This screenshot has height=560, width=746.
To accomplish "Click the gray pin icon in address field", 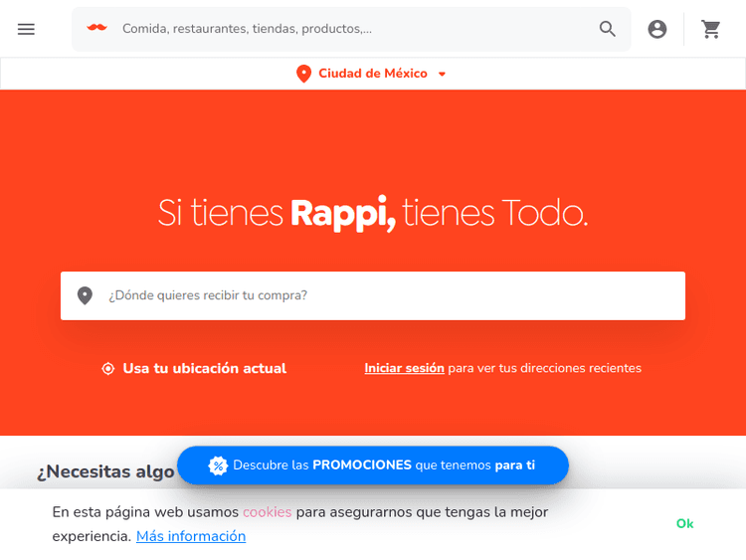I will 85,295.
